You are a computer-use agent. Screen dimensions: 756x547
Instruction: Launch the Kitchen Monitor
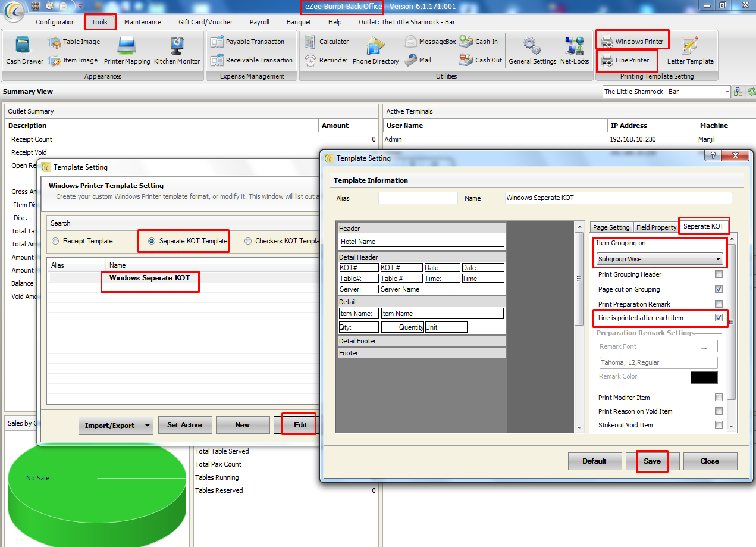click(177, 51)
